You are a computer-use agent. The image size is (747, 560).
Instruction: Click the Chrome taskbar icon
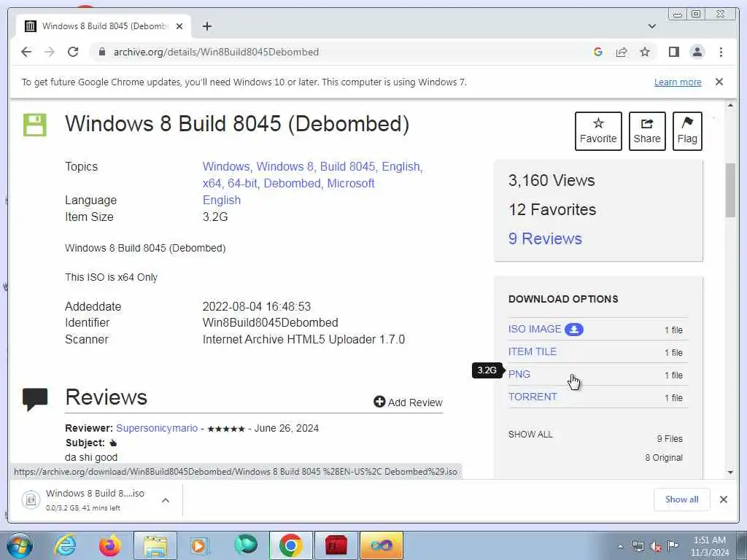coord(290,545)
